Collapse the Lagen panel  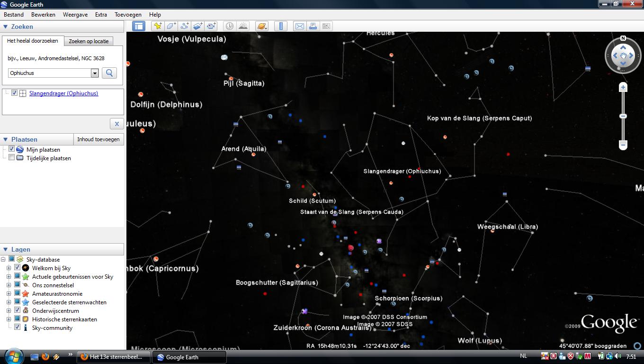6,249
